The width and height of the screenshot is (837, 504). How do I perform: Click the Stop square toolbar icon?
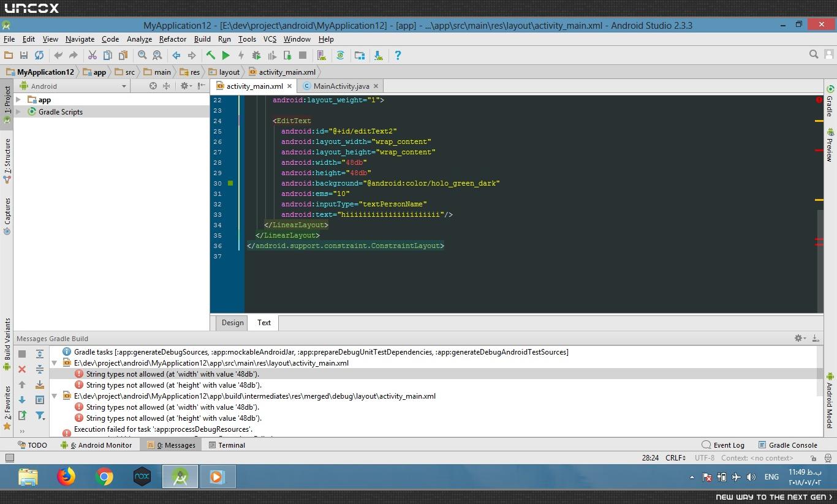point(303,55)
